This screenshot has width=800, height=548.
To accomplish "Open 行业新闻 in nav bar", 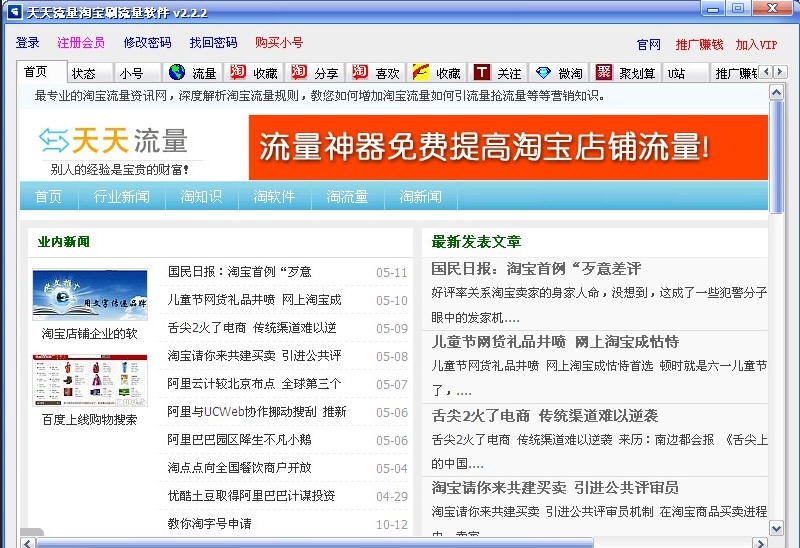I will [x=121, y=196].
